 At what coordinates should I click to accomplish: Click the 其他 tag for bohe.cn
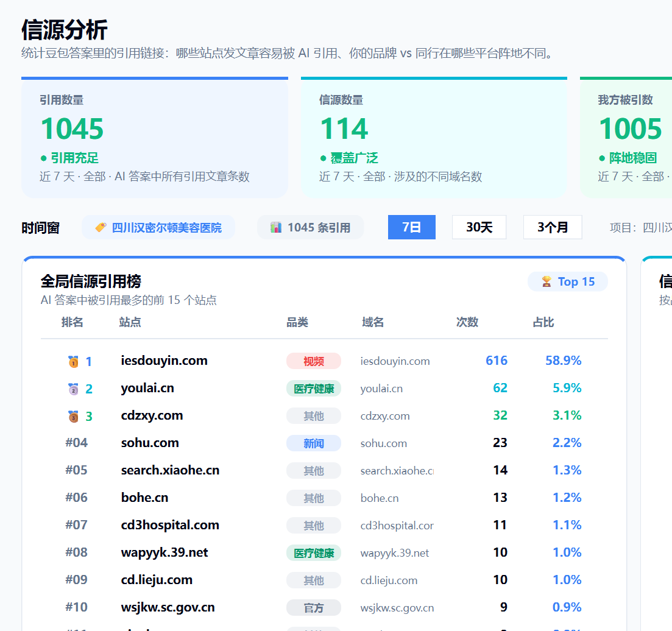pyautogui.click(x=314, y=498)
